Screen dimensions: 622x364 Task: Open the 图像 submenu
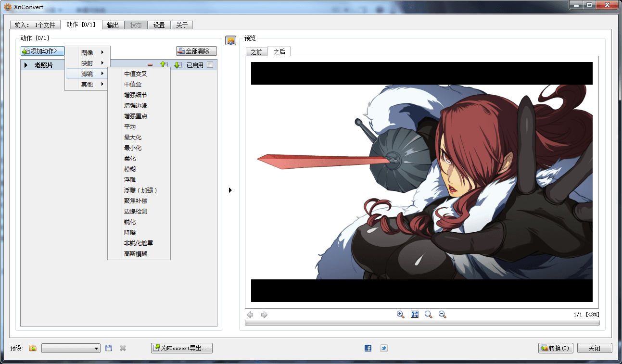pyautogui.click(x=88, y=52)
